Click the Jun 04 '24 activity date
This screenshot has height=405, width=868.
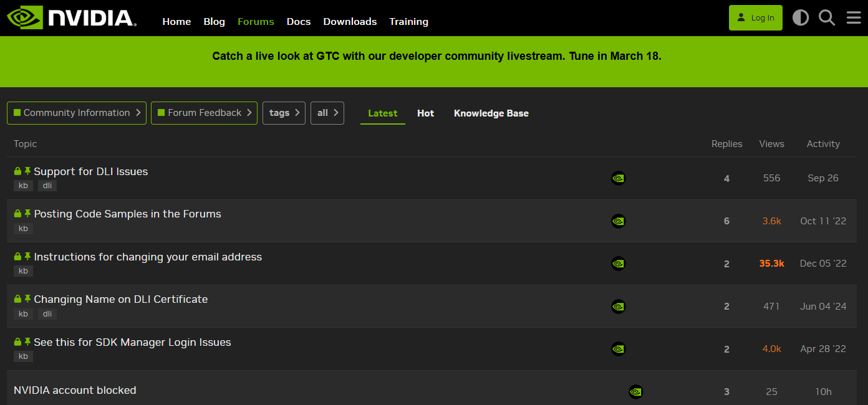click(x=823, y=307)
